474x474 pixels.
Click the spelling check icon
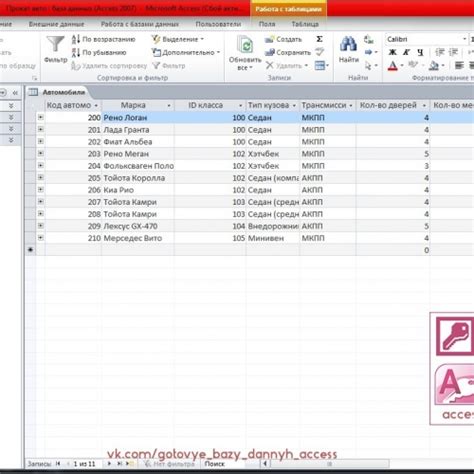coord(320,52)
